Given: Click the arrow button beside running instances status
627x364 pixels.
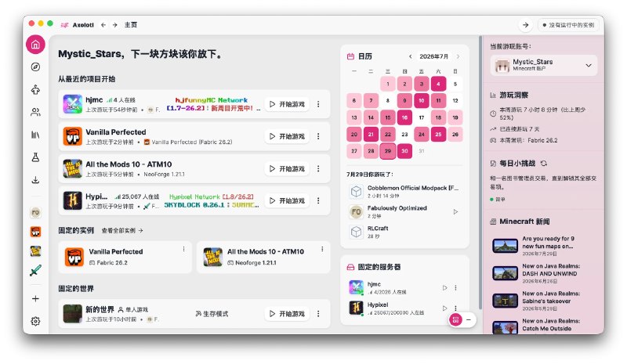Looking at the screenshot, I should 525,25.
